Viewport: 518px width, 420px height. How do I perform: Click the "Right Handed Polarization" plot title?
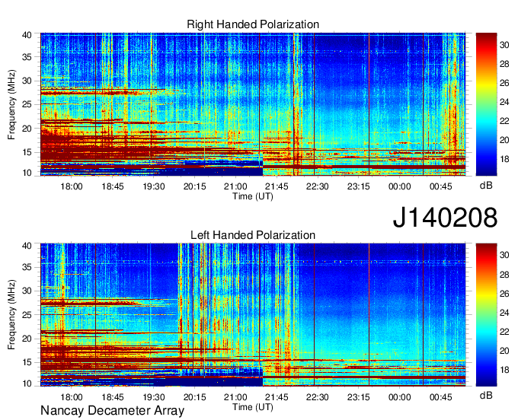click(253, 24)
